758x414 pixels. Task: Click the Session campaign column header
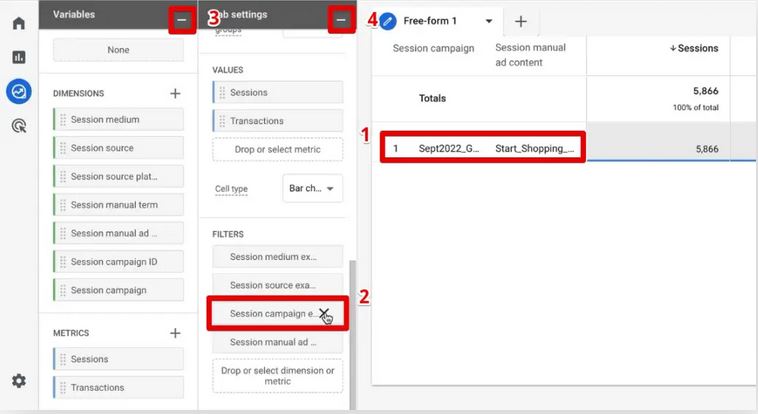433,48
